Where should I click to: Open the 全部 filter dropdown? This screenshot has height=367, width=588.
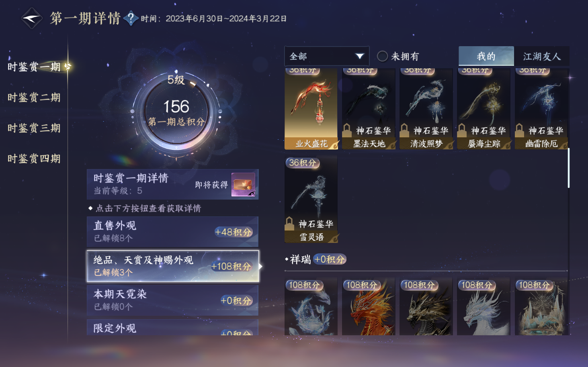327,56
